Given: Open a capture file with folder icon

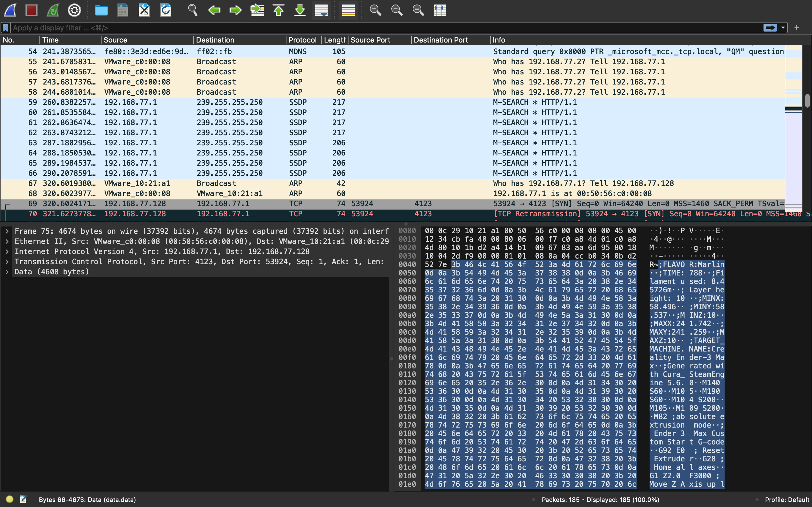Looking at the screenshot, I should (x=101, y=10).
